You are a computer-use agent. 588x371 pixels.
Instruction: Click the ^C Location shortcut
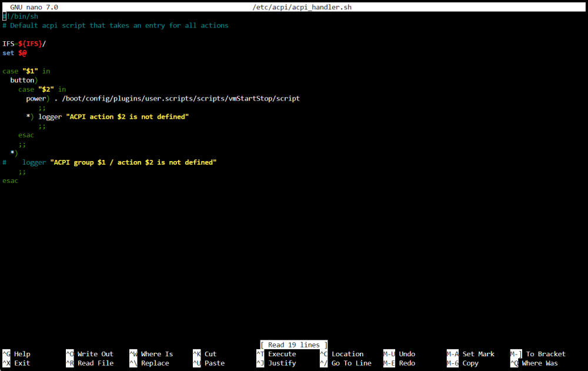pyautogui.click(x=342, y=354)
